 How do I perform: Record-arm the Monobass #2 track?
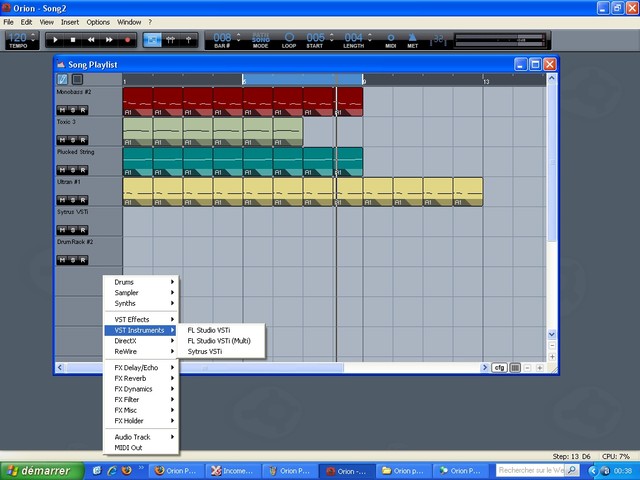point(83,110)
